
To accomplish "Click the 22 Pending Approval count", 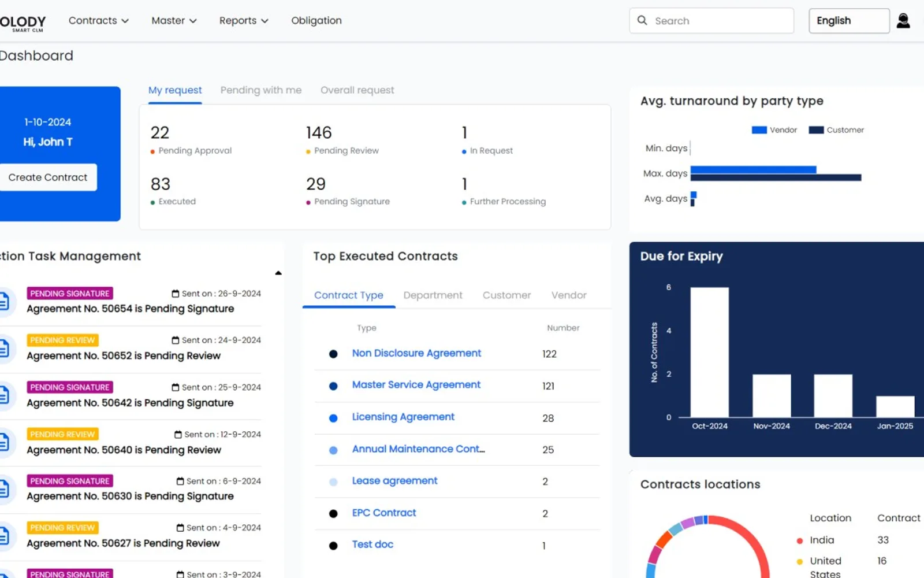I will [160, 133].
